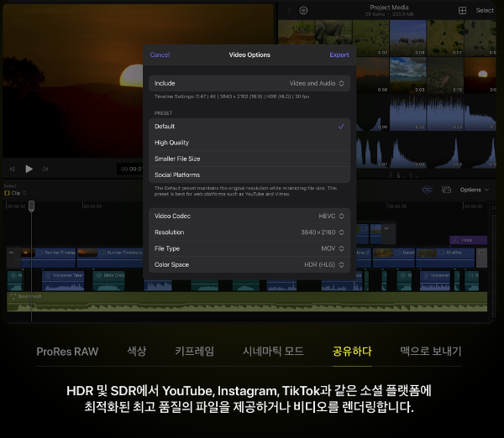Open the File Type MOV dropdown
Viewport: 504px width, 438px height.
pyautogui.click(x=249, y=248)
